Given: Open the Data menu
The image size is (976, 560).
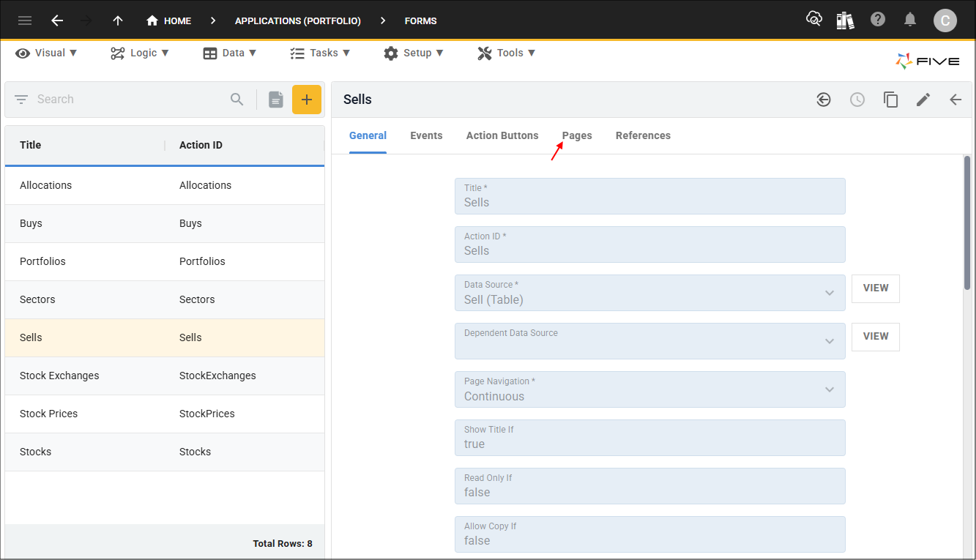Looking at the screenshot, I should (230, 53).
